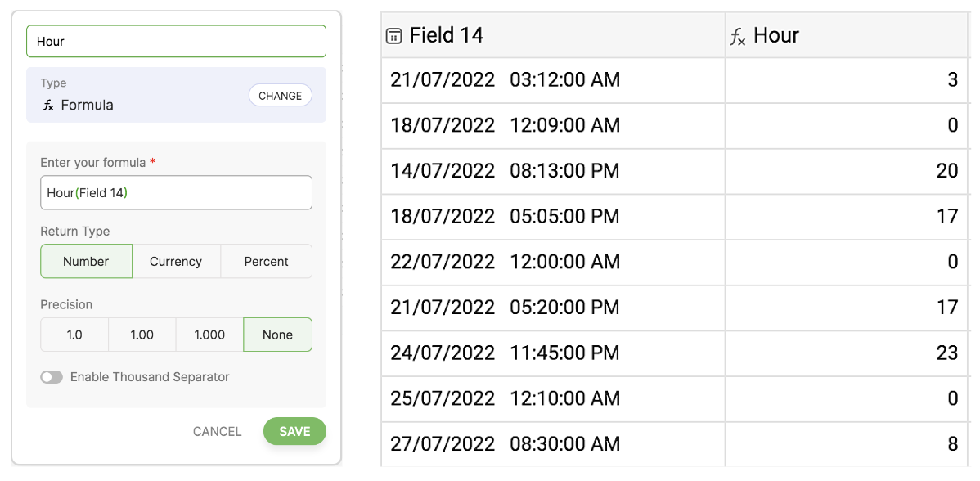Select Number return type
The width and height of the screenshot is (980, 481).
pos(86,262)
